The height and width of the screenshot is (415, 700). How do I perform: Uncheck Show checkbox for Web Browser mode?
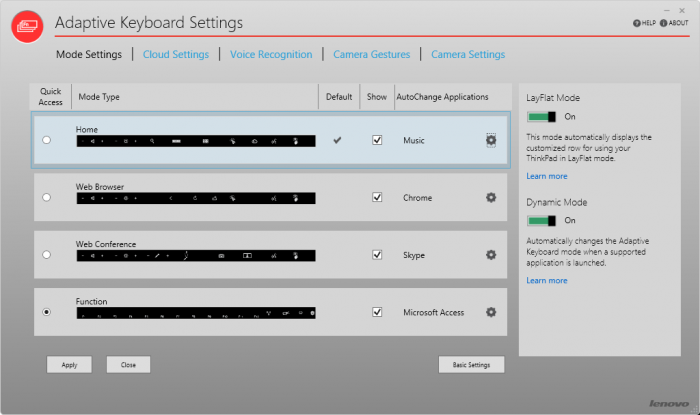pyautogui.click(x=377, y=198)
